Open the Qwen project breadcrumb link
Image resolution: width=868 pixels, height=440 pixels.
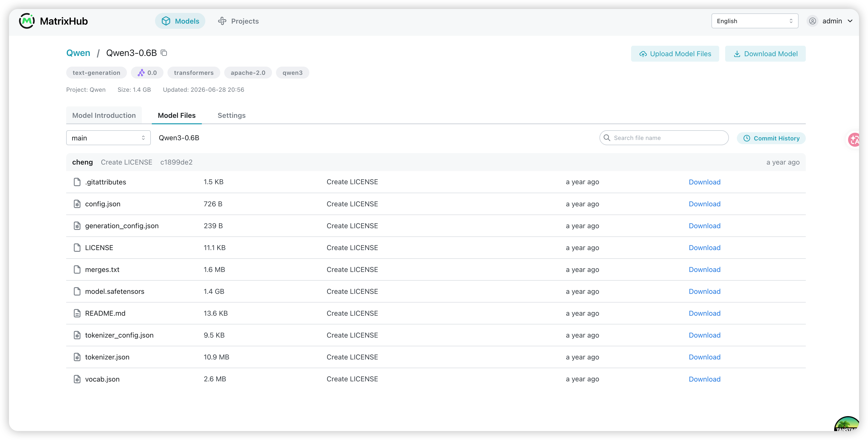click(78, 53)
